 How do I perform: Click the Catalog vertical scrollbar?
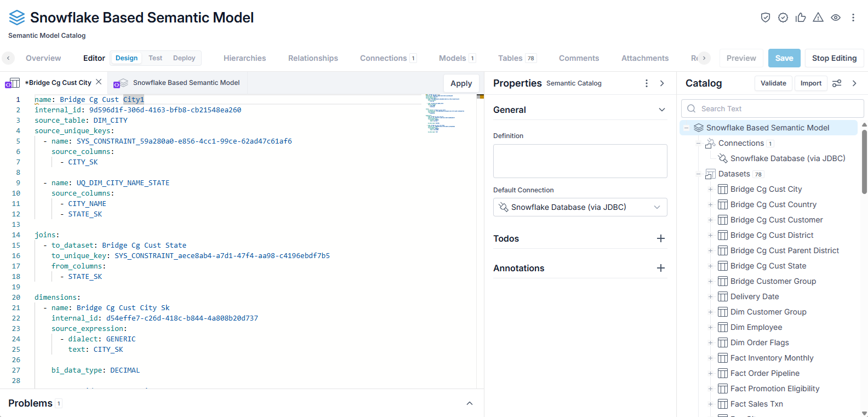(x=864, y=162)
